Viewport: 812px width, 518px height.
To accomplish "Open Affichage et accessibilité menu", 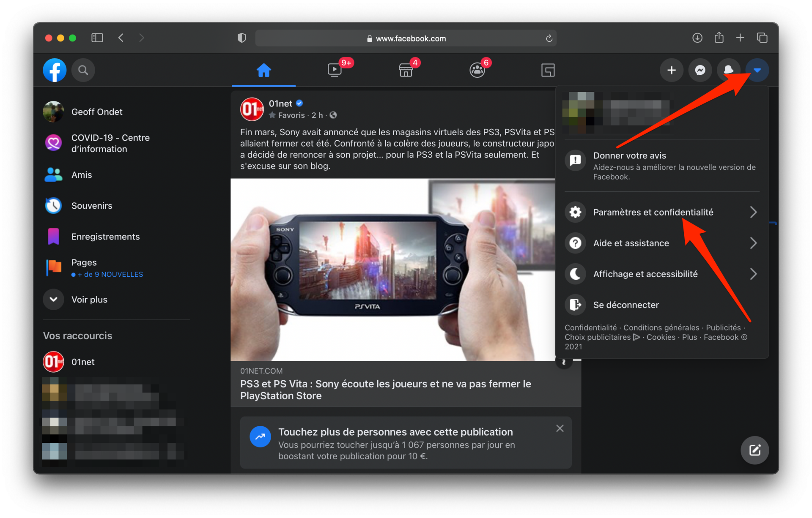I will pos(662,274).
